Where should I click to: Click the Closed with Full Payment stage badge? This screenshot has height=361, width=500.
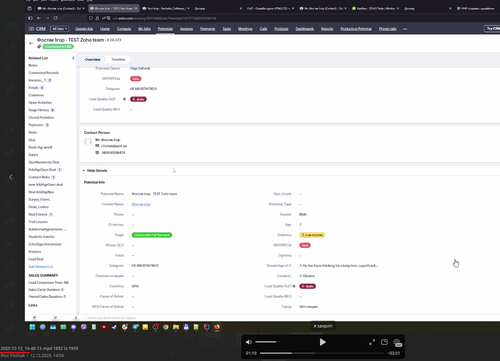click(x=152, y=235)
